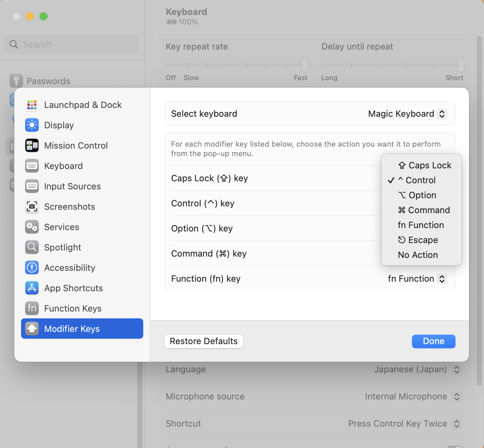Click the Modifier Keys arrow icon

[32, 329]
